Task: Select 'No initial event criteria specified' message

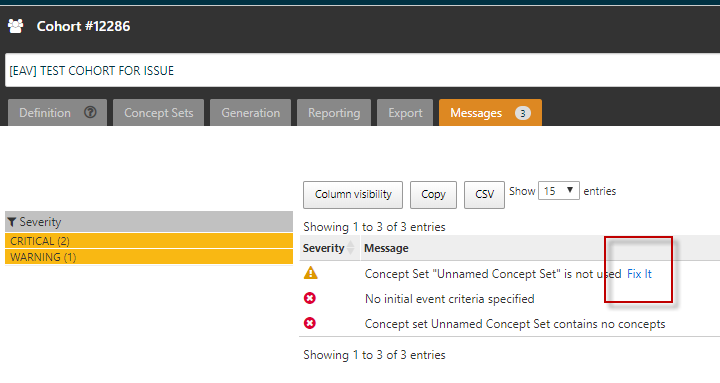Action: click(x=450, y=299)
